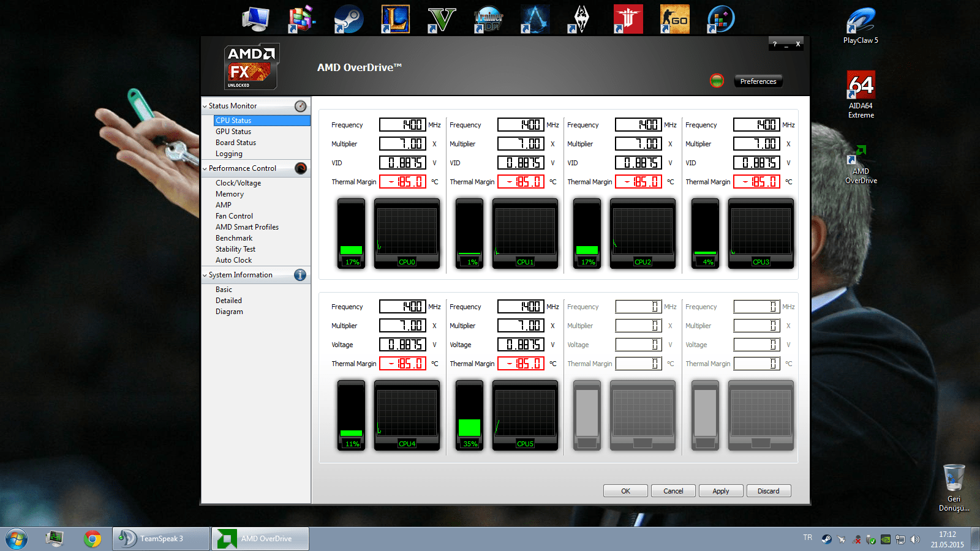
Task: Open the Trainer DM desktop shortcut
Action: pos(488,19)
